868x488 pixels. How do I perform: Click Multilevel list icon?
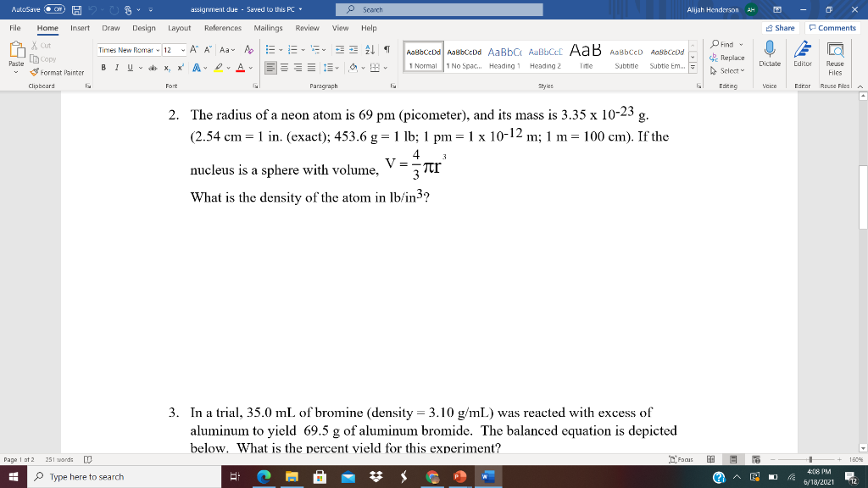tap(315, 50)
